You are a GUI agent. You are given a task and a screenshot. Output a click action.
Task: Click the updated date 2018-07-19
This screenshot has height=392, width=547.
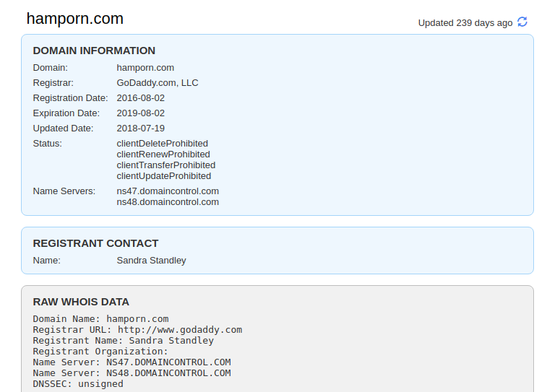pos(141,129)
